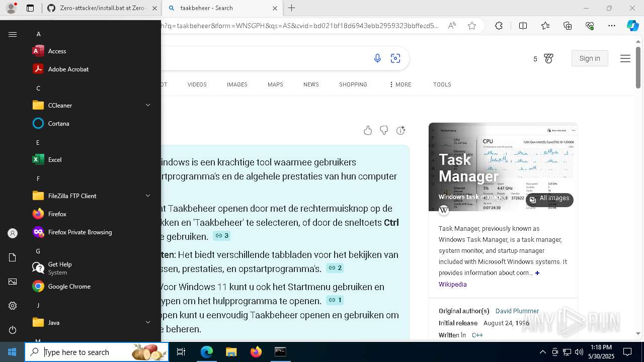Expand the FileZilla FTP Client folder
The width and height of the screenshot is (644, 362).
point(93,196)
